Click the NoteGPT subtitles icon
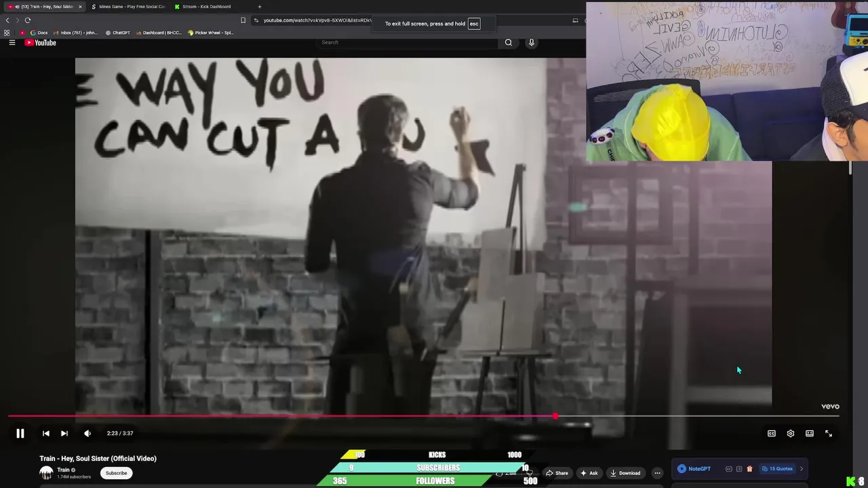Screen dimensions: 868x488 729,468
